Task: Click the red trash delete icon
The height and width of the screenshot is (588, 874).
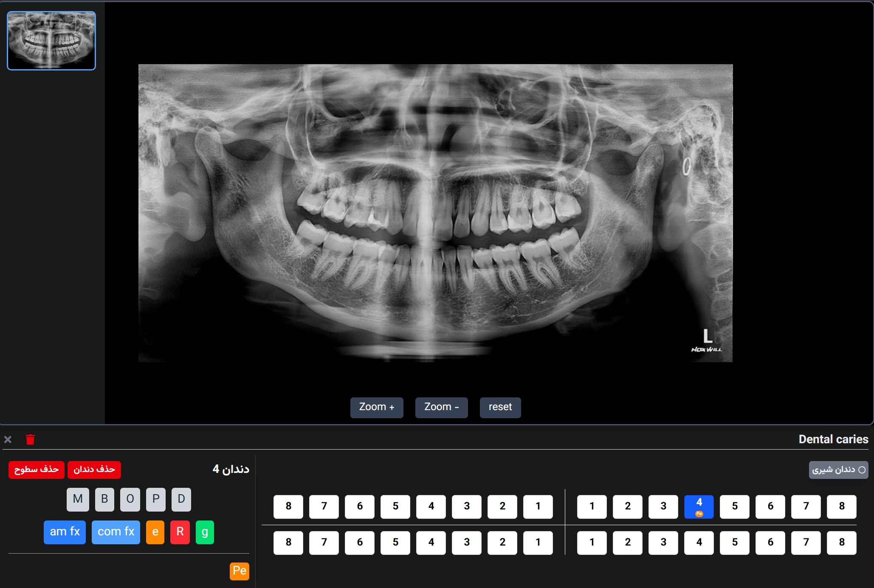Action: 30,439
